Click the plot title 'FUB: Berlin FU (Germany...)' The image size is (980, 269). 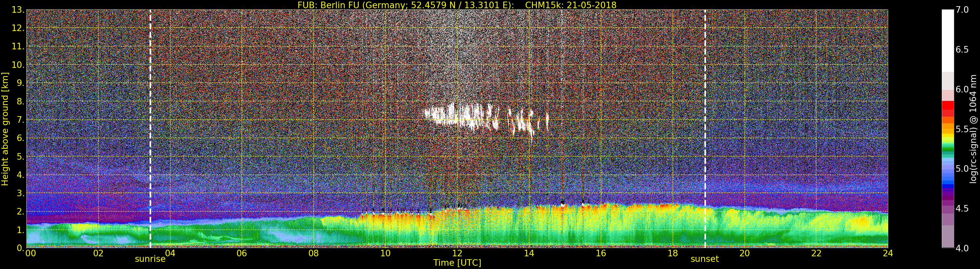tap(457, 5)
